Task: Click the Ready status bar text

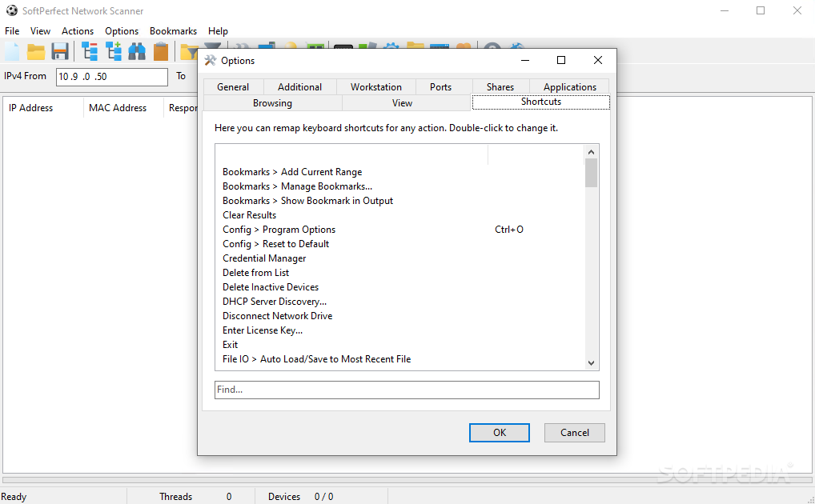Action: (x=14, y=497)
